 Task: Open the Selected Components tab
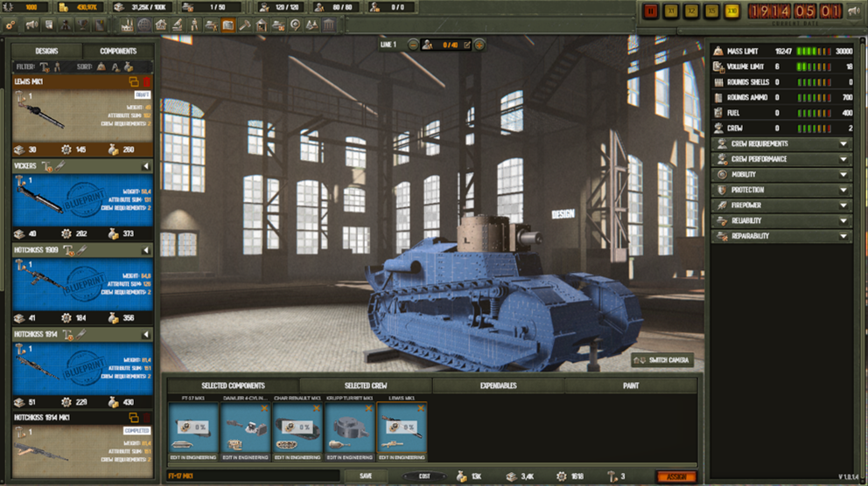click(x=233, y=386)
